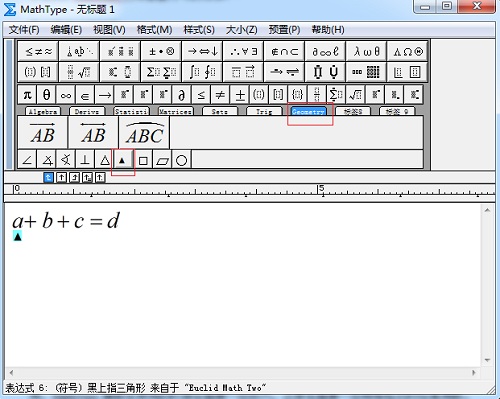Viewport: 500px width, 399px height.
Task: Open the 样式(S) menu
Action: (x=199, y=30)
